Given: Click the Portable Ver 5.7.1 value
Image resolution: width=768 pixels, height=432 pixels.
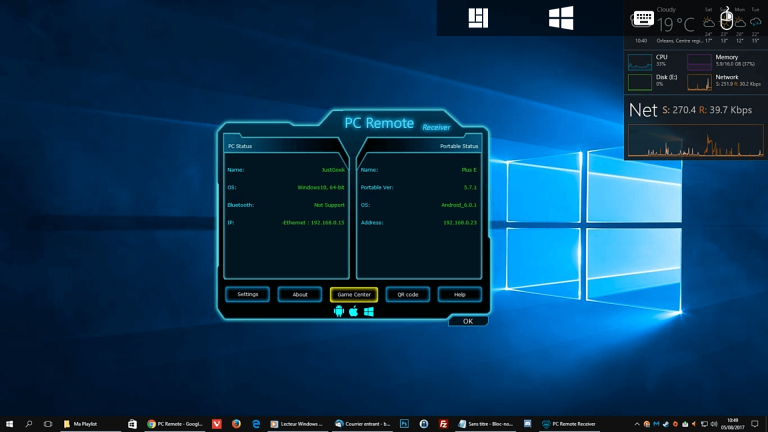Looking at the screenshot, I should [470, 187].
